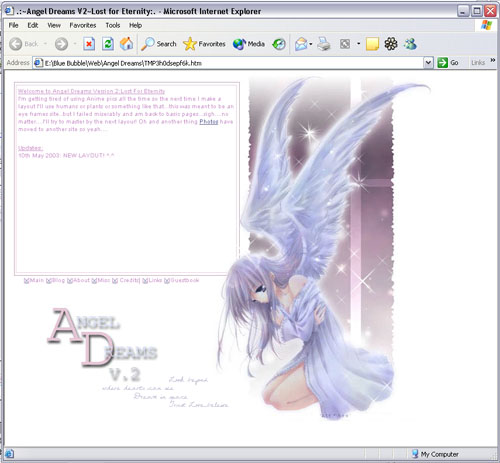Viewport: 500px width, 463px height.
Task: Open the Help menu
Action: 135,25
